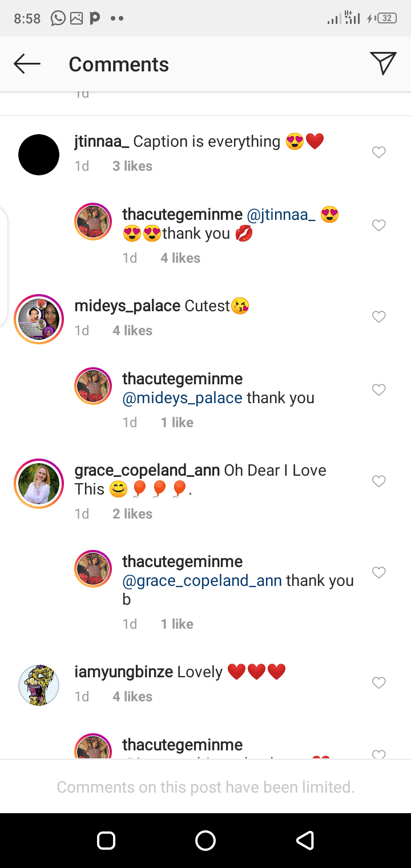Heart the reply to @mideys_palace
This screenshot has height=868, width=411.
[379, 390]
